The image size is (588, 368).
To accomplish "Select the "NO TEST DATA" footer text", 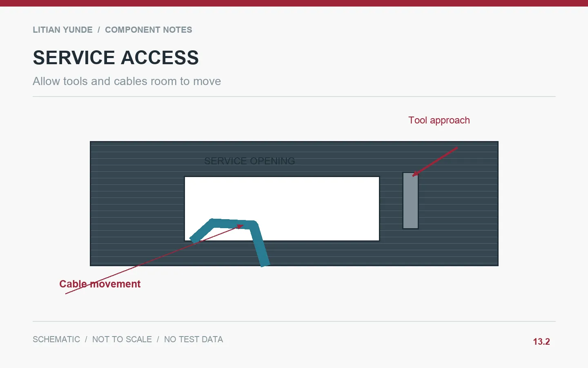I will (x=194, y=339).
